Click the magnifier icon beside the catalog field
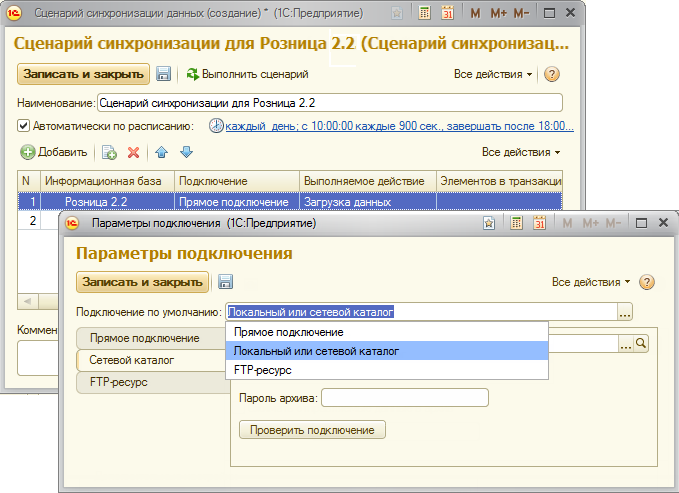Viewport: 679px width, 493px height. (641, 344)
